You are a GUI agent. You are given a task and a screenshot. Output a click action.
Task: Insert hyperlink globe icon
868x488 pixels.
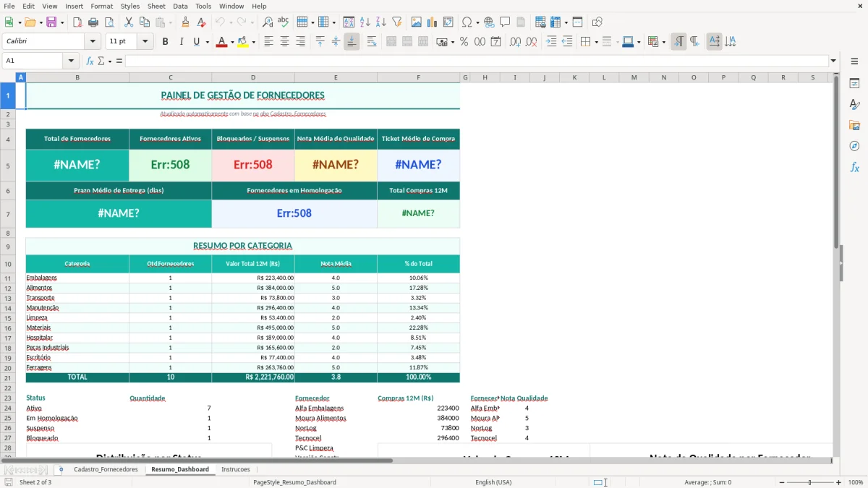(490, 22)
